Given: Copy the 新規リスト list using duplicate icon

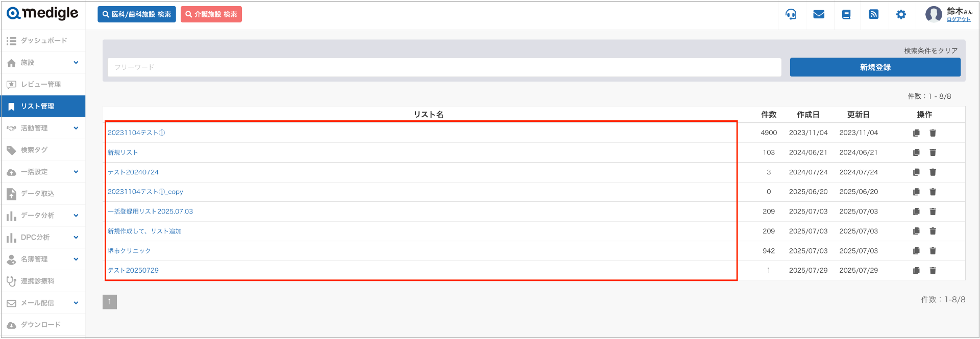Looking at the screenshot, I should tap(916, 152).
